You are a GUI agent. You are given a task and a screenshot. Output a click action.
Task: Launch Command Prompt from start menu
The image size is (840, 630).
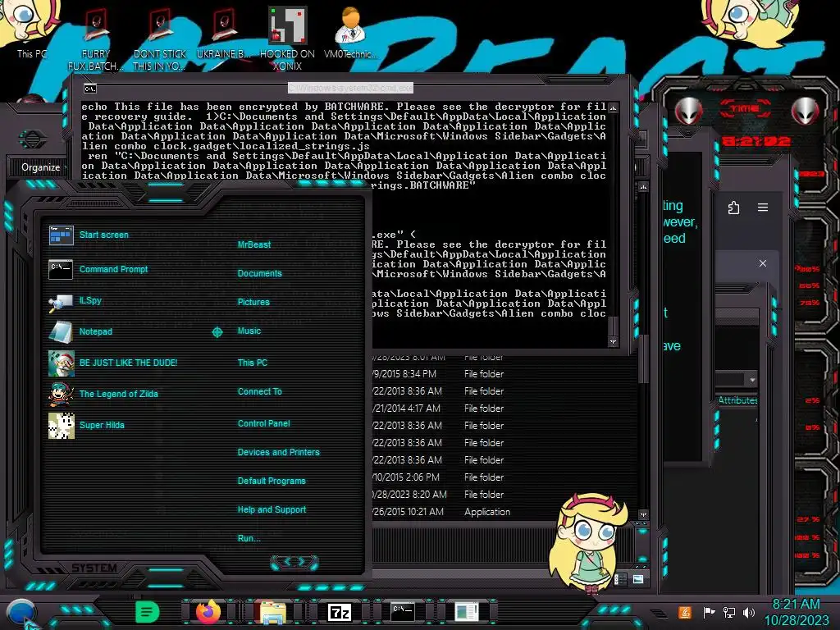click(98, 269)
